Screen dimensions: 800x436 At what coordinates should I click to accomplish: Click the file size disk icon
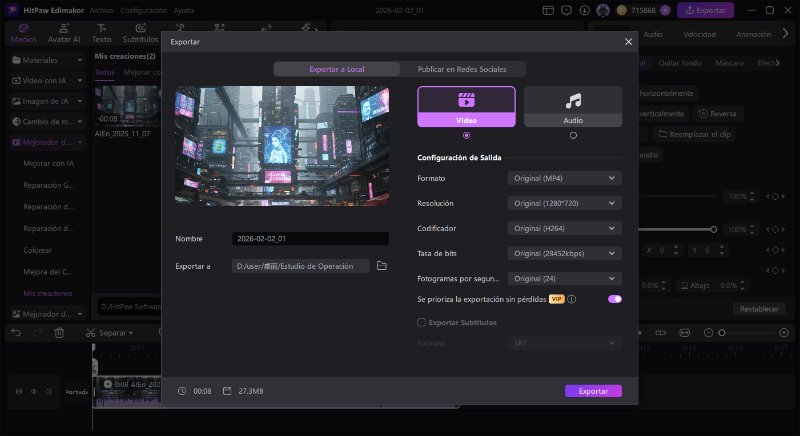point(227,391)
